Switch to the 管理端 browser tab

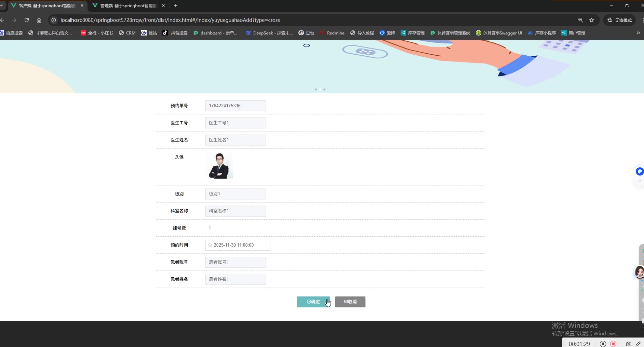(129, 5)
